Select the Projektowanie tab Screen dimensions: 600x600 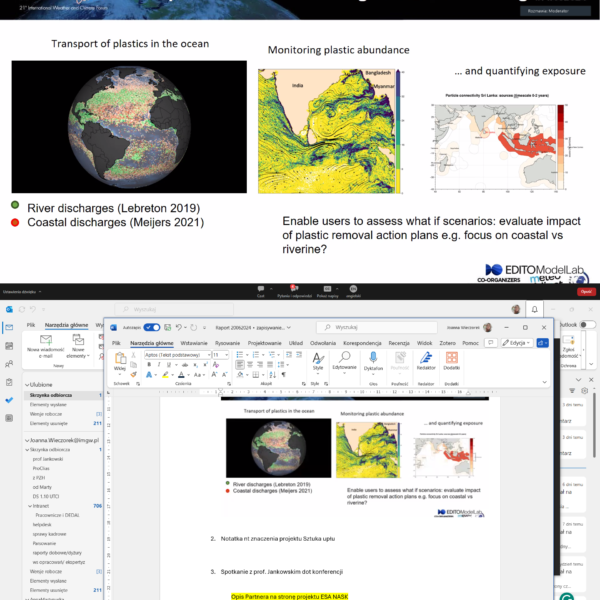264,343
